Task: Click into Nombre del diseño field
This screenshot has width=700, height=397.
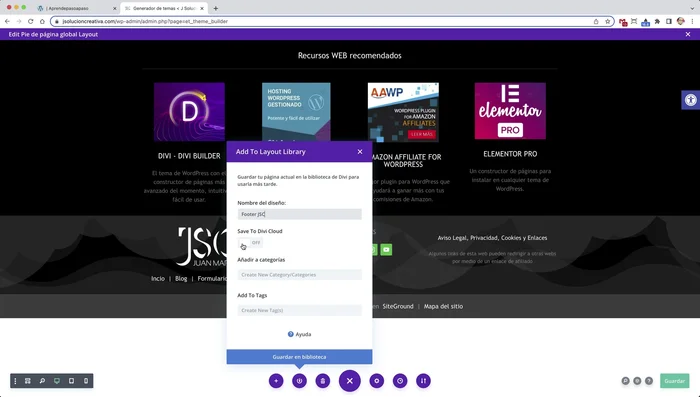Action: click(299, 214)
